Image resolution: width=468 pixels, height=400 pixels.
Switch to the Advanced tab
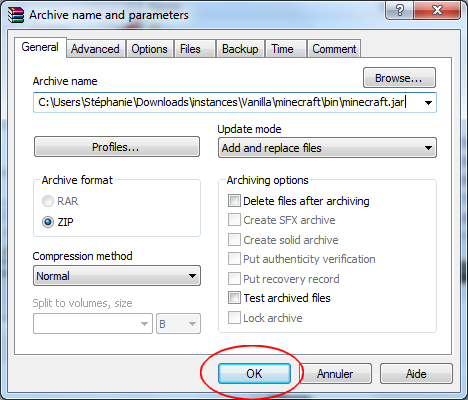click(95, 49)
